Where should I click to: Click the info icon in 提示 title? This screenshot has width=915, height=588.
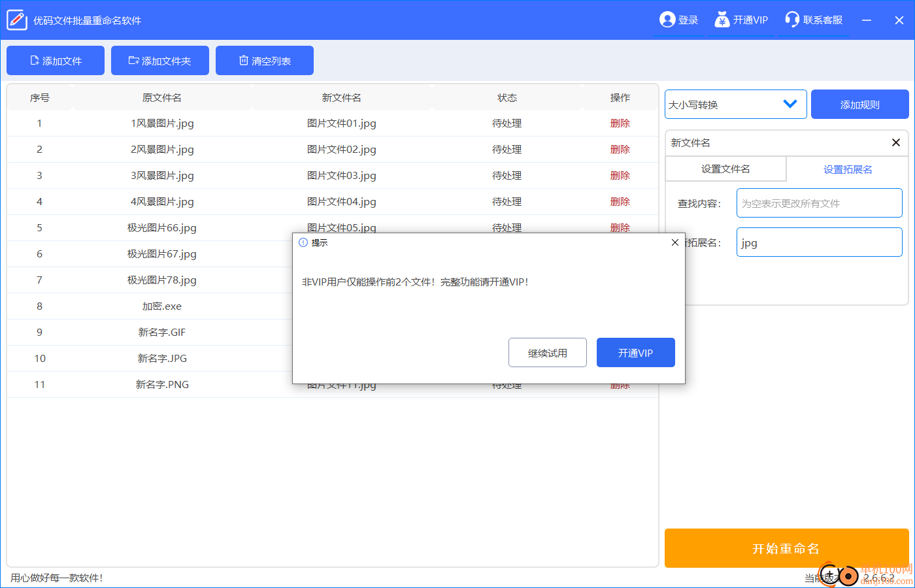click(303, 242)
